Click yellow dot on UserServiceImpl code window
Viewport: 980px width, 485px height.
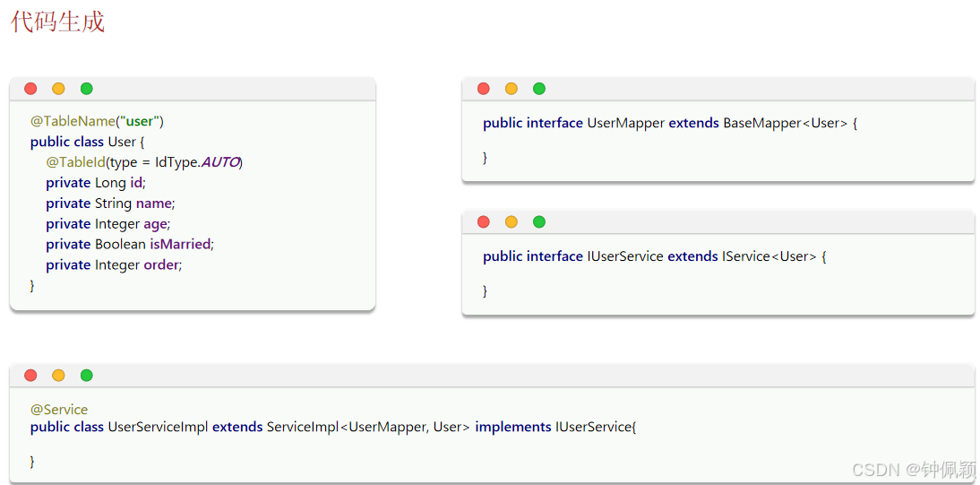point(58,376)
